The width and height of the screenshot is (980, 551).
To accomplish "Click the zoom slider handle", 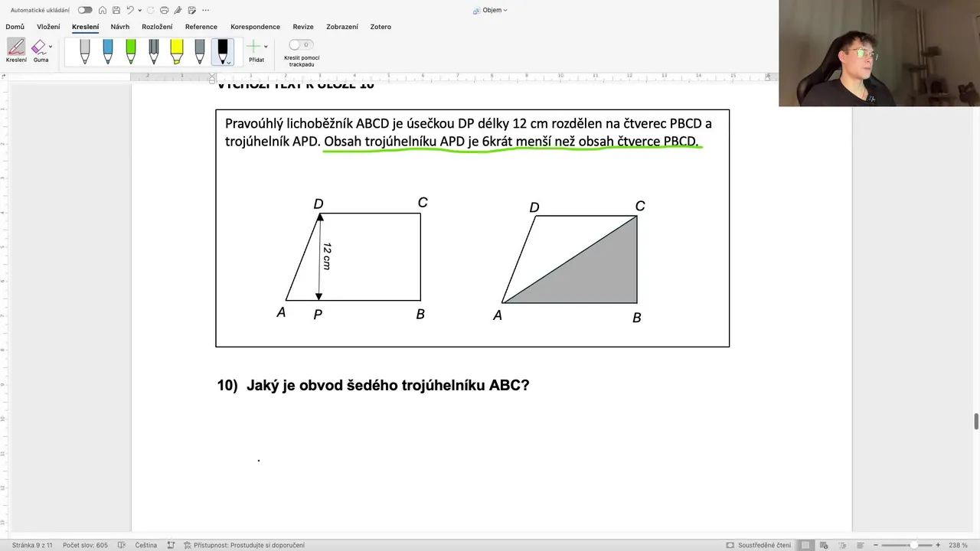I will (913, 545).
